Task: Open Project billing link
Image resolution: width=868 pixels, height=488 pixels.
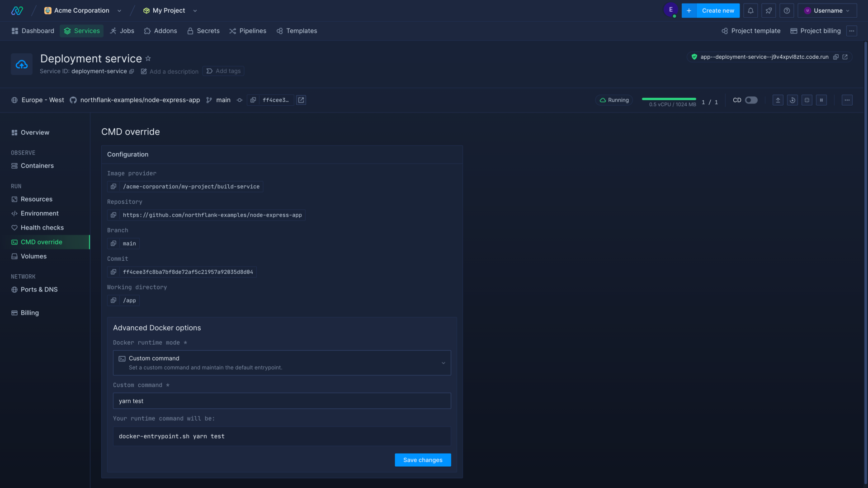Action: [x=816, y=31]
